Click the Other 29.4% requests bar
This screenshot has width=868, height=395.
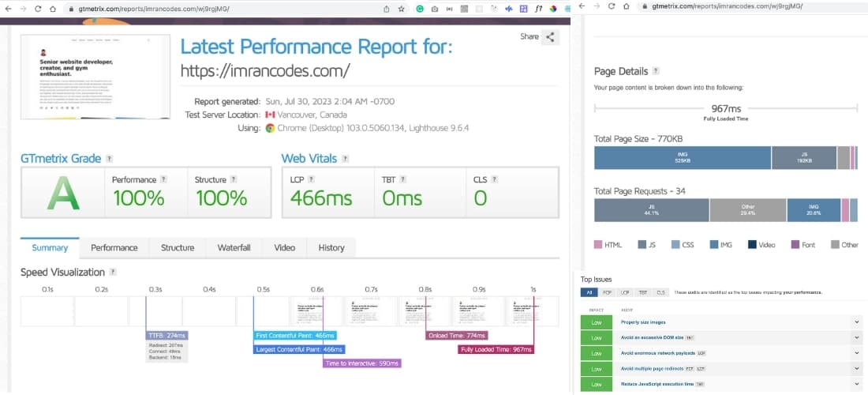click(748, 210)
